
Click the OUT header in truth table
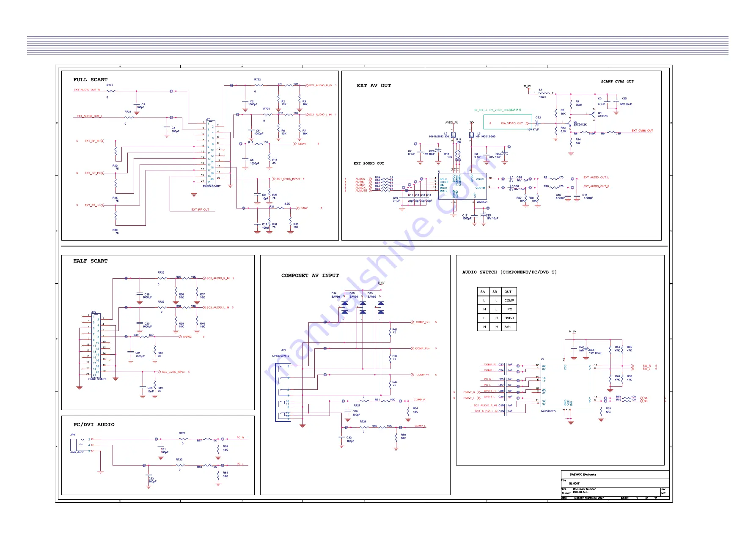(x=508, y=292)
